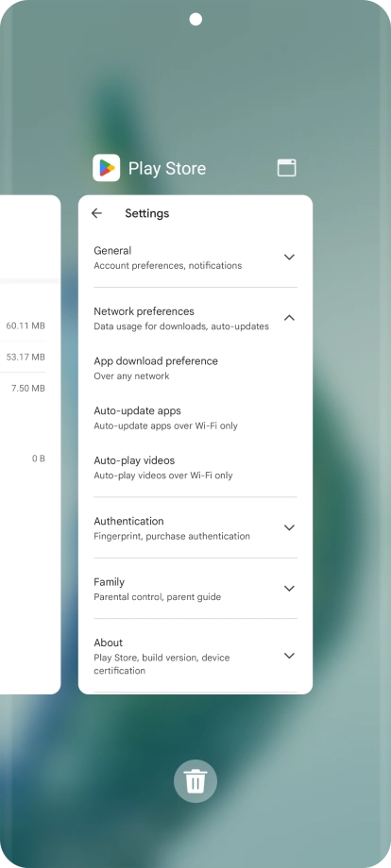Viewport: 391px width, 868px height.
Task: Expand the Family section chevron
Action: (x=289, y=589)
